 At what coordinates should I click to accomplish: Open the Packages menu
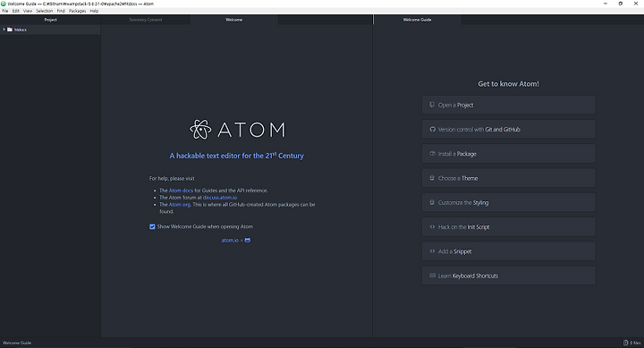pyautogui.click(x=77, y=11)
